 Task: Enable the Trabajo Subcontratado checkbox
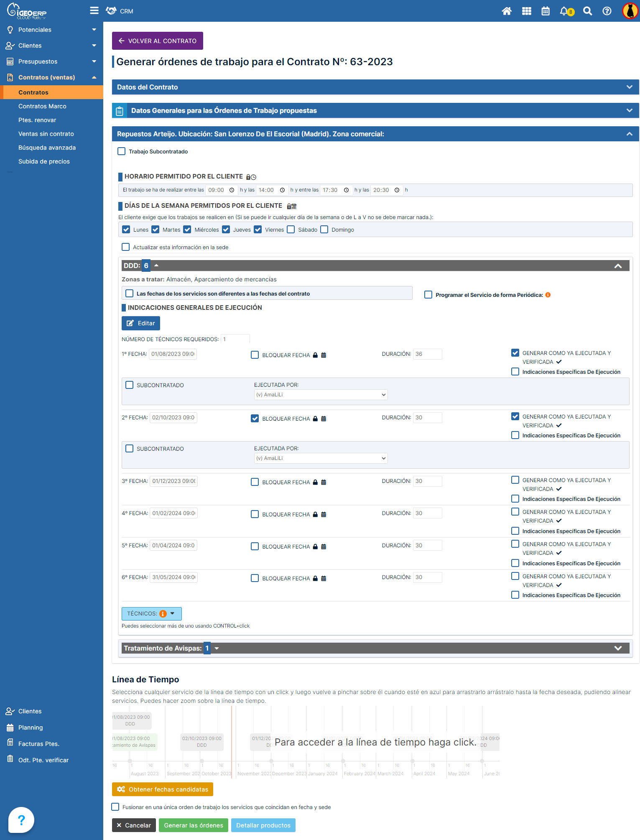pyautogui.click(x=122, y=151)
